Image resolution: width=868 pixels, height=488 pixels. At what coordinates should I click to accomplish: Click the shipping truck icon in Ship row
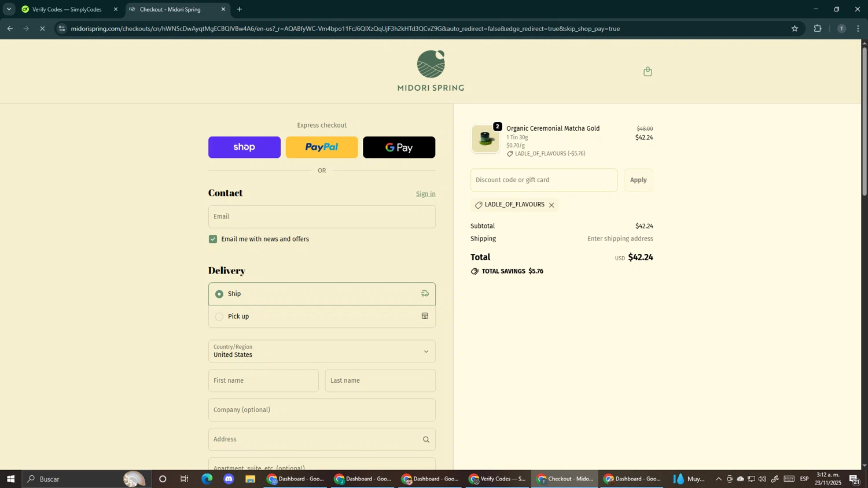(x=425, y=294)
